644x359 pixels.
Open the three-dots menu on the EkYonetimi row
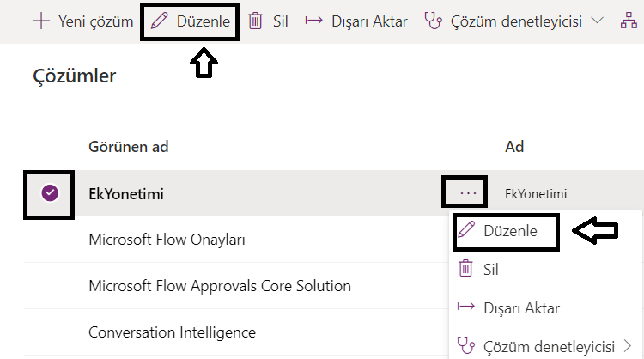coord(468,193)
